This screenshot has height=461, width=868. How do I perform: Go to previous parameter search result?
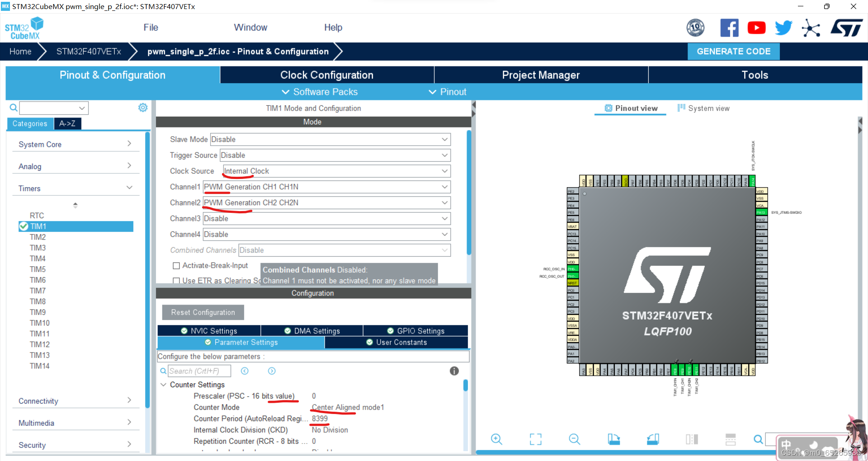click(x=245, y=371)
